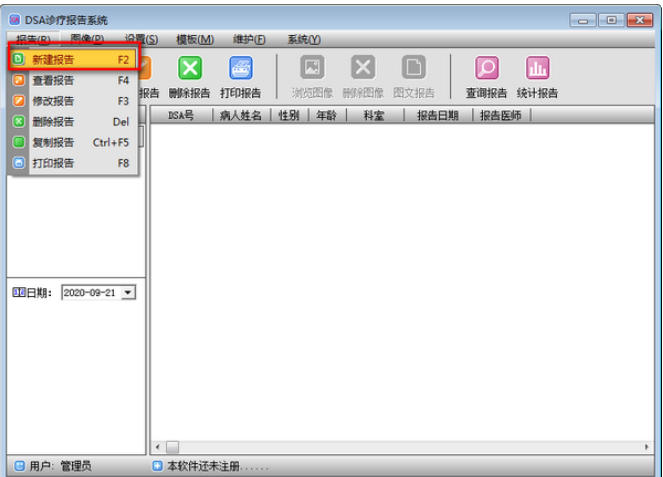
Task: Sort by the DSA号 column header
Action: [x=181, y=115]
